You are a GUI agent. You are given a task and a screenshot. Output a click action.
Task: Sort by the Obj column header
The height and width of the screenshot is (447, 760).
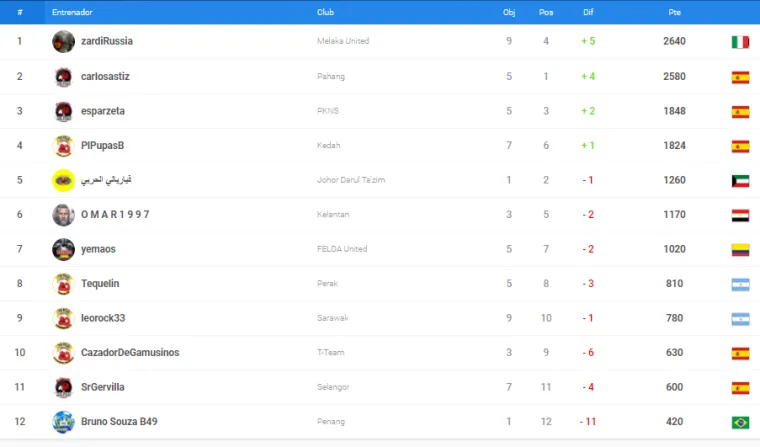(x=509, y=12)
